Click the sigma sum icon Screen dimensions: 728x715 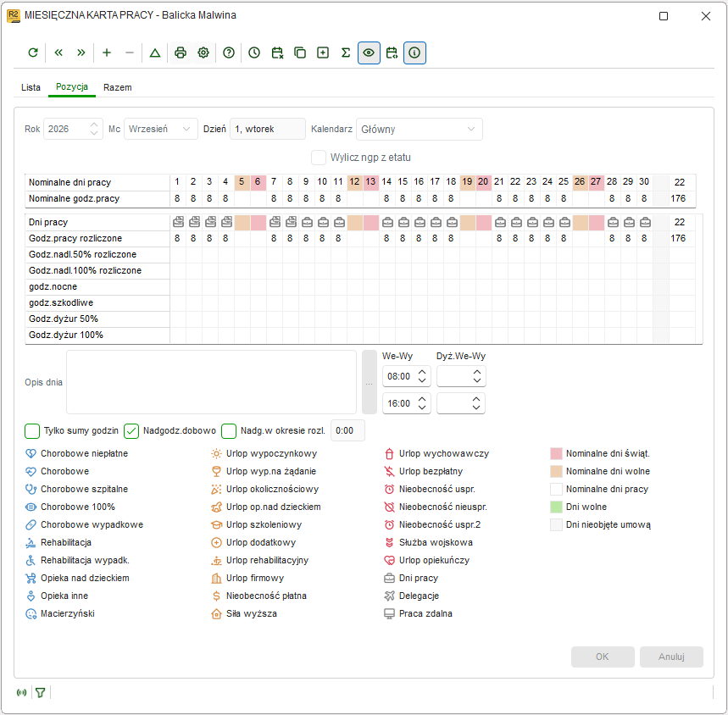coord(346,53)
